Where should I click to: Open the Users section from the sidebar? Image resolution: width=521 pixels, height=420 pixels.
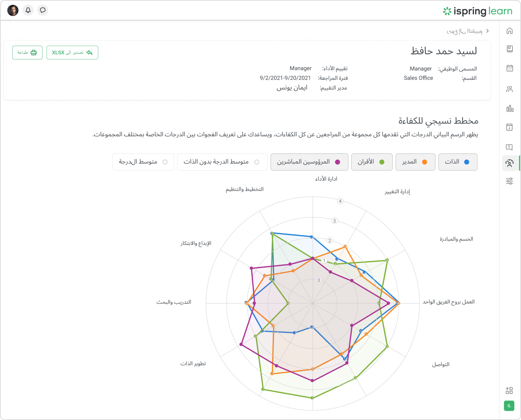pyautogui.click(x=509, y=89)
